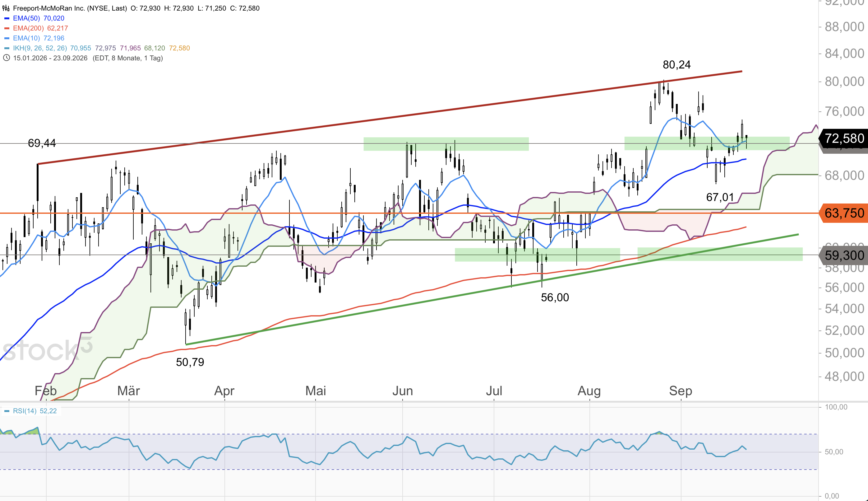Viewport: 868px width, 501px height.
Task: Click the Sep month label on time axis
Action: click(680, 391)
